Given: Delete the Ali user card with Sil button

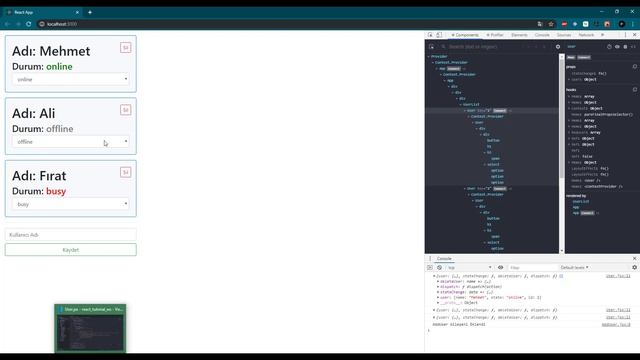Looking at the screenshot, I should click(125, 110).
